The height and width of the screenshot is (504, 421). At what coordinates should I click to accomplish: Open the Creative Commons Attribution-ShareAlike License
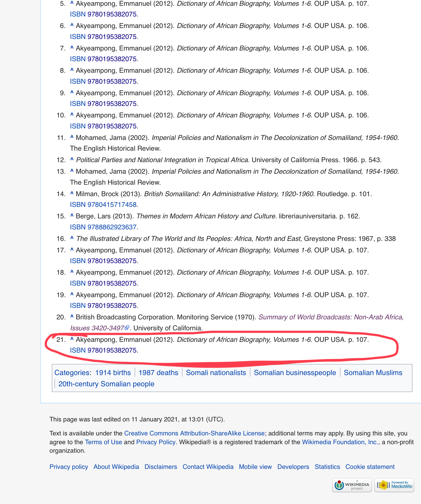(x=194, y=433)
